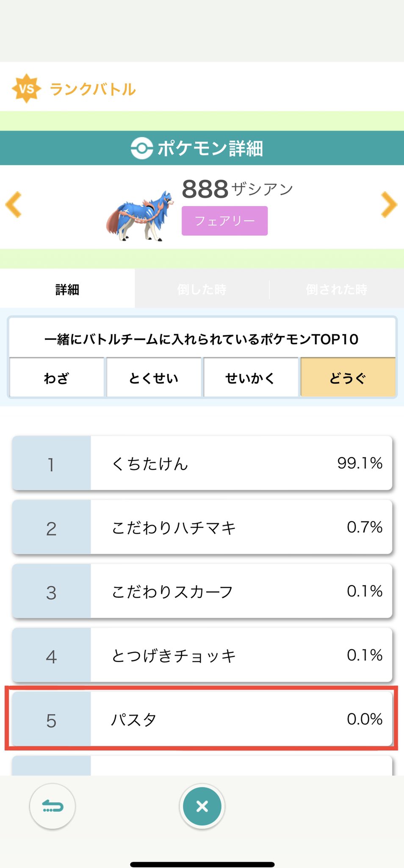Tap the こだわりハチマキ item row
Viewport: 404px width, 868px height.
coord(202,527)
